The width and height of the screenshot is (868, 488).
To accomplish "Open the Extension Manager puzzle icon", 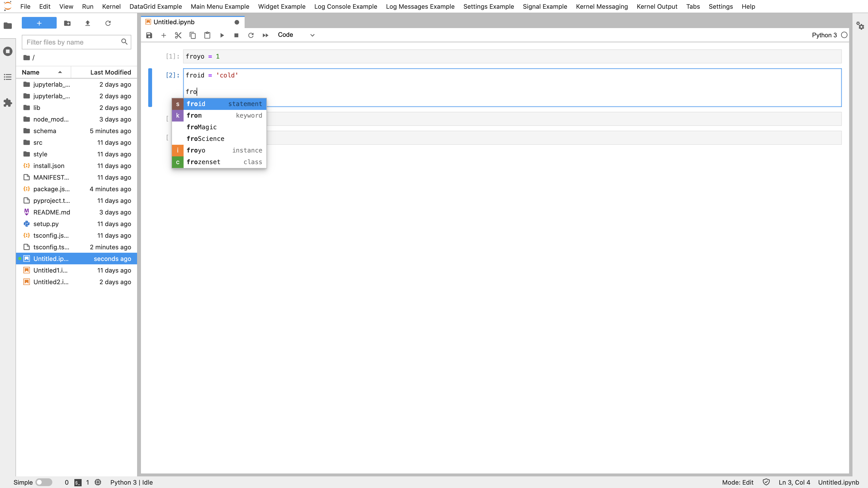I will click(8, 103).
